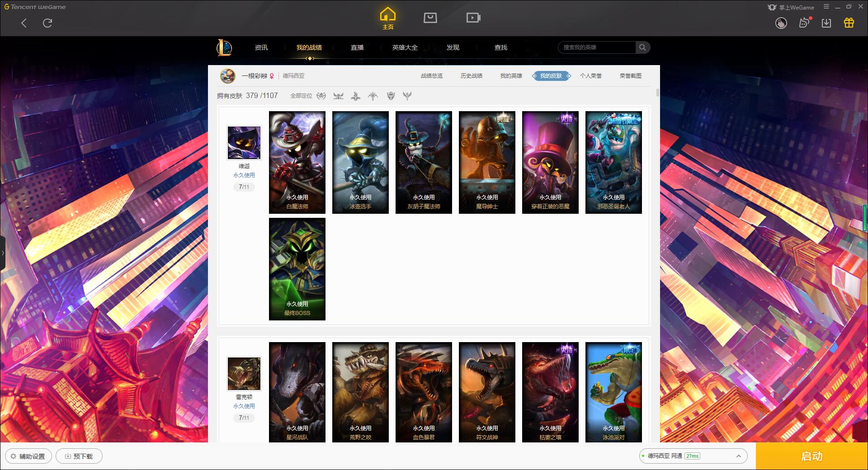Select the second role filter icon after 全部定位
The width and height of the screenshot is (868, 470).
[x=338, y=96]
